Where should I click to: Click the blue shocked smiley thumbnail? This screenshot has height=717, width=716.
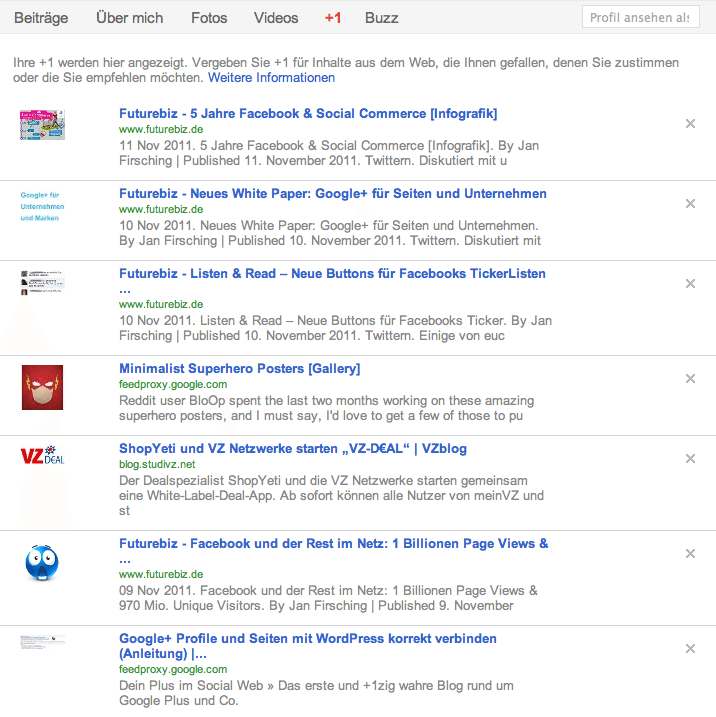[42, 562]
